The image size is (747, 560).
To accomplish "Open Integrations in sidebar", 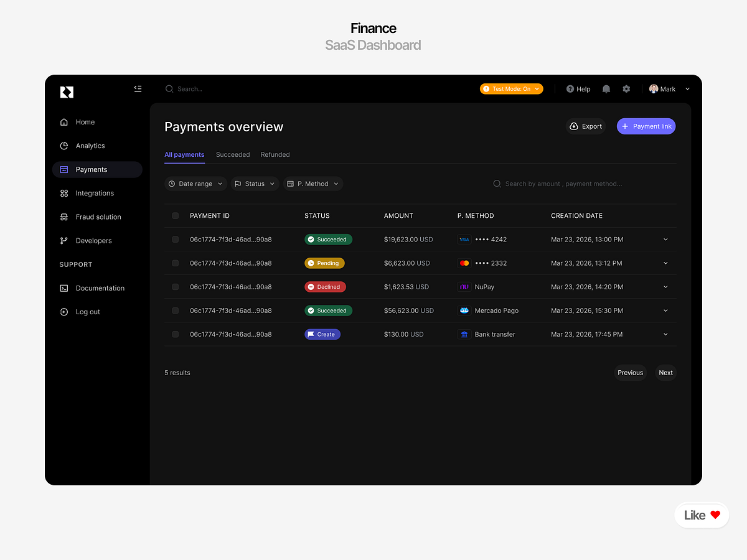I will tap(98, 194).
